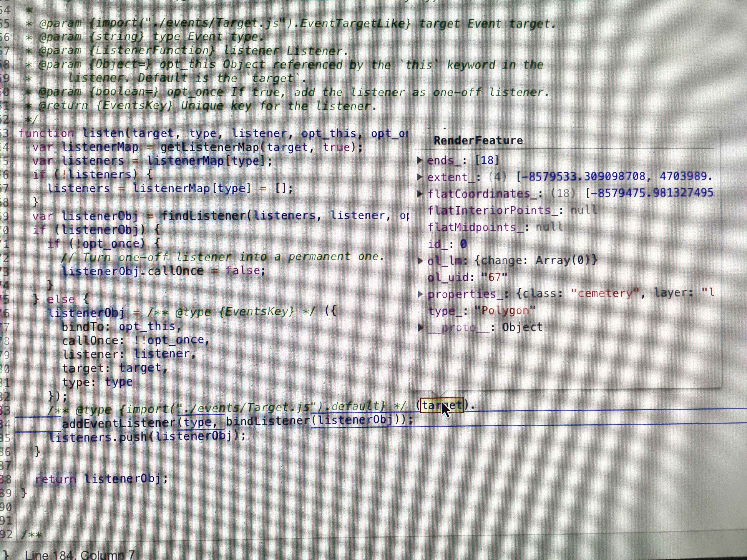Viewport: 747px width, 560px height.
Task: Click line number 63 to set a breakpoint
Action: (x=7, y=133)
